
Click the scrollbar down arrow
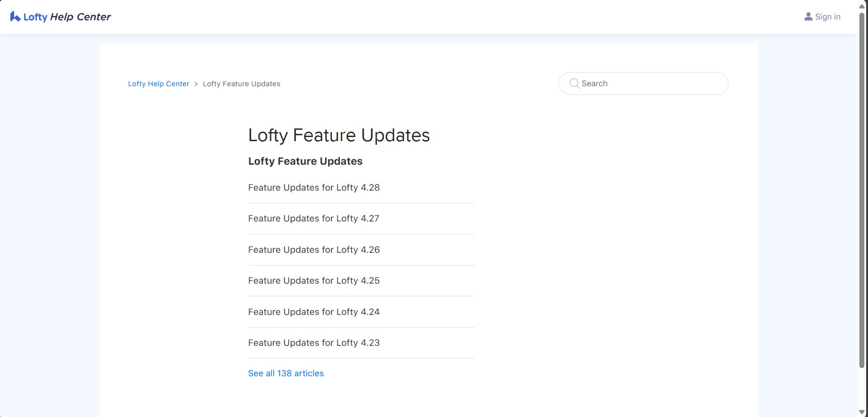(862, 412)
